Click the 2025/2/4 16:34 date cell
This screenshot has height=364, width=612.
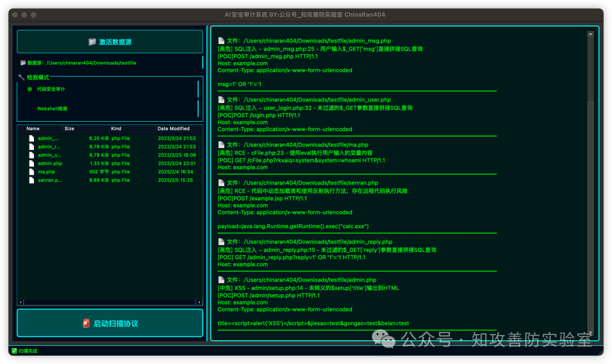point(176,172)
